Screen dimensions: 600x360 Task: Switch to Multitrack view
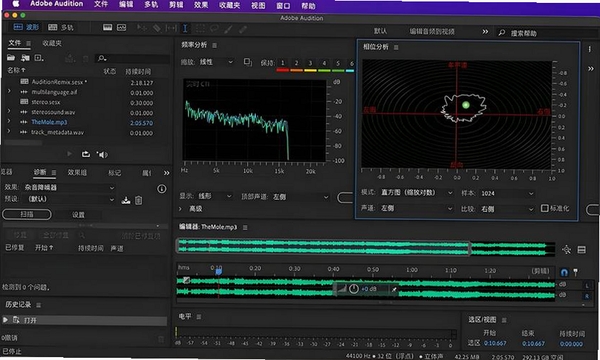pyautogui.click(x=61, y=27)
